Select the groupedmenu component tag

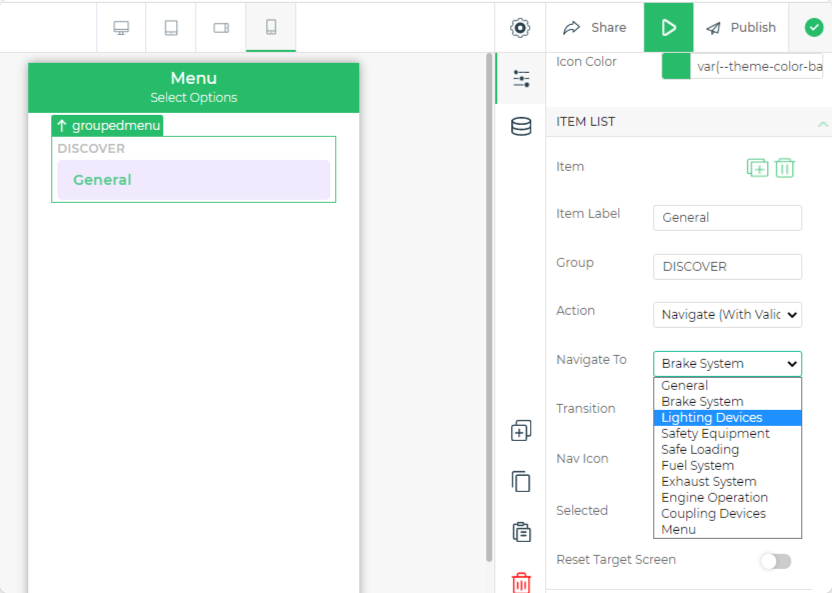click(x=107, y=126)
